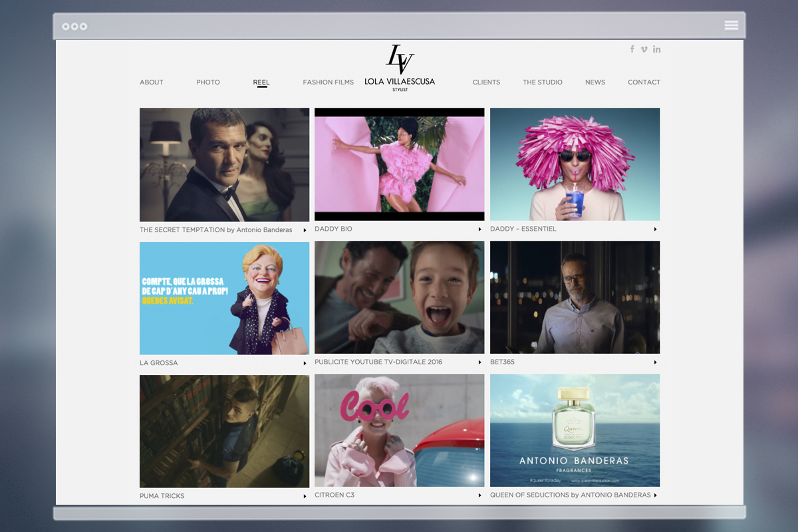The image size is (798, 532).
Task: Open Queen of Seductions by Antonio Banderas title
Action: pyautogui.click(x=571, y=495)
